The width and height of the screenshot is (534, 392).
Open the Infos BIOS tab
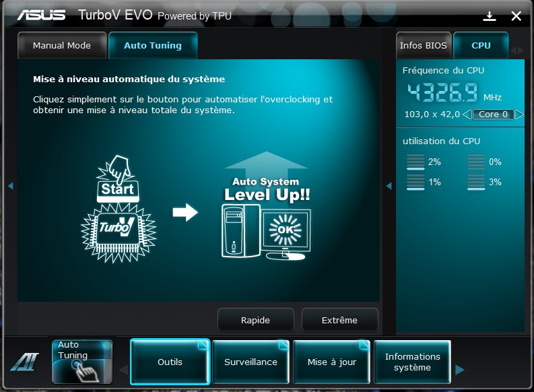tap(423, 46)
